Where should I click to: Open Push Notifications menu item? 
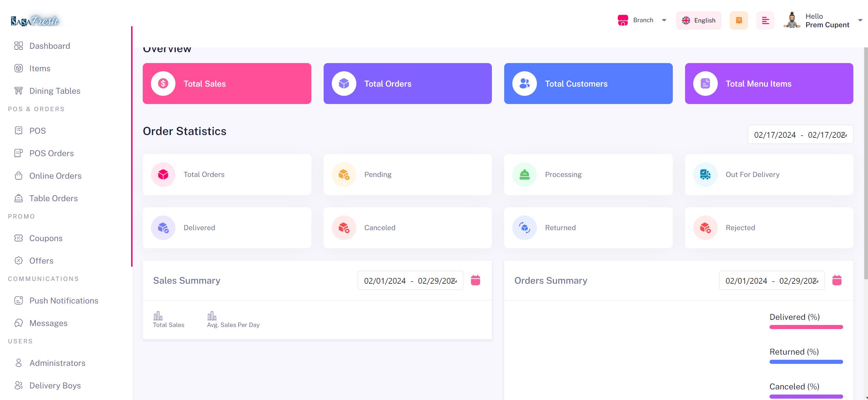(64, 301)
